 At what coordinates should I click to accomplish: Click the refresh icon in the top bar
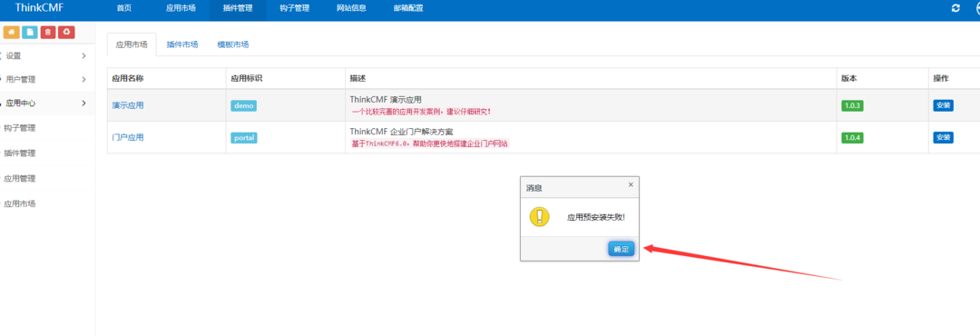tap(955, 8)
